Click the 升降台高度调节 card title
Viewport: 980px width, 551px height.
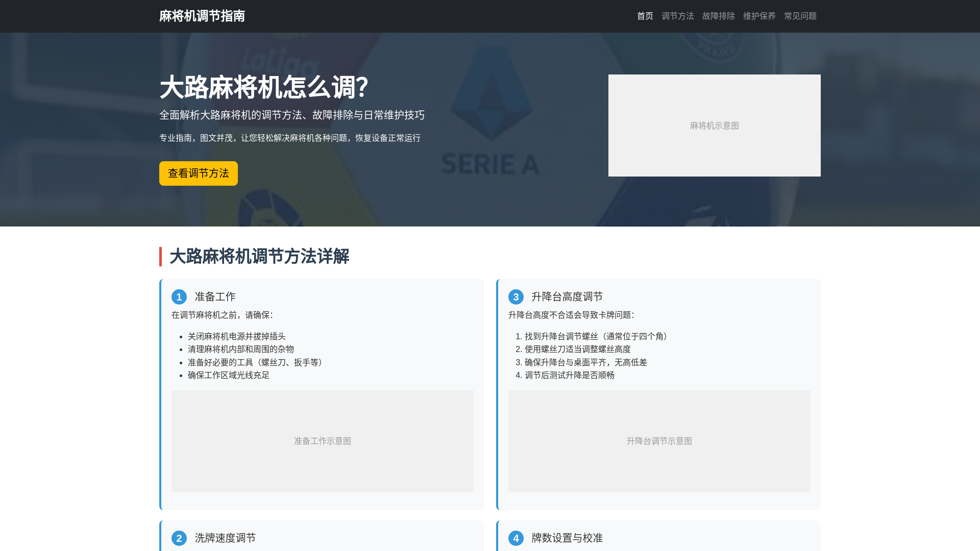click(568, 297)
